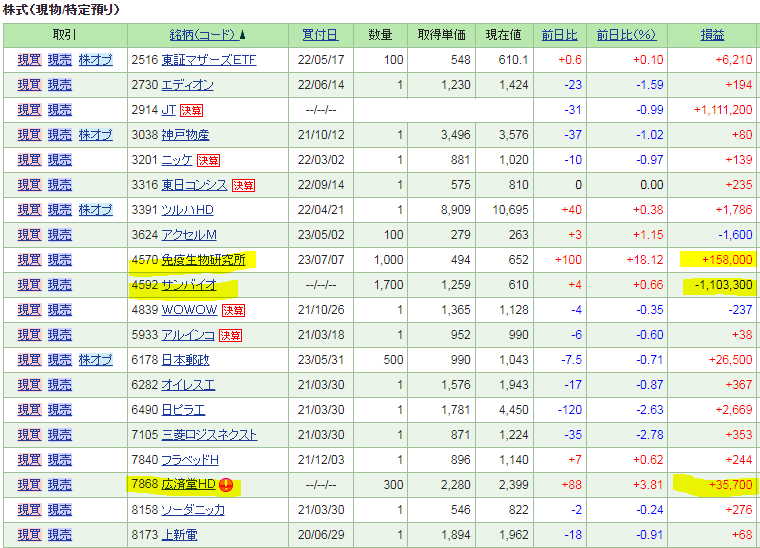Click 現買 for WOWOW
Viewport: 760px width, 548px height.
click(x=30, y=310)
